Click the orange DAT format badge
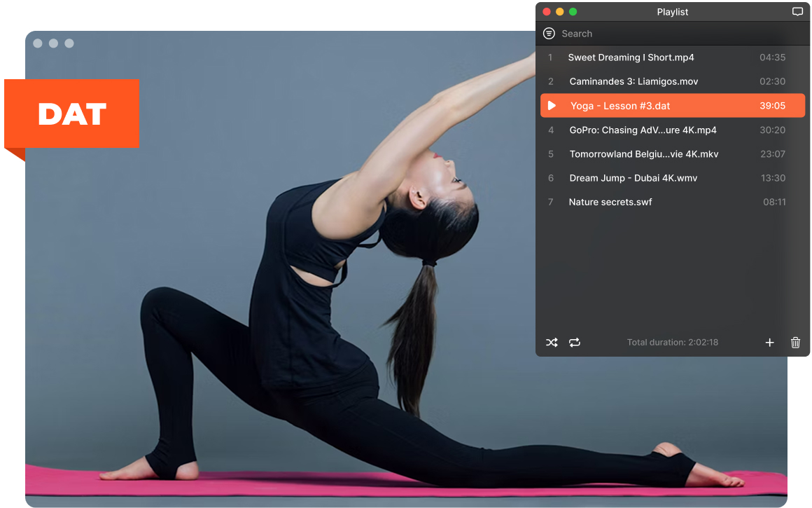This screenshot has width=812, height=508. 72,114
